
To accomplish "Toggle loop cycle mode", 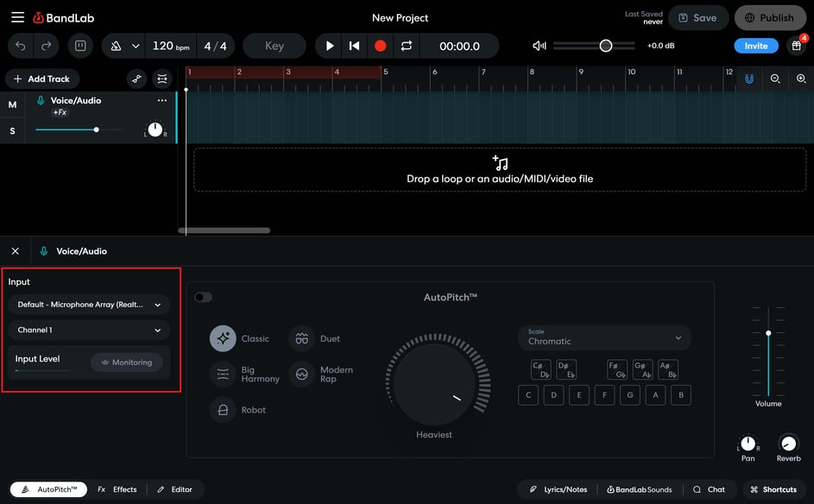I will coord(406,47).
